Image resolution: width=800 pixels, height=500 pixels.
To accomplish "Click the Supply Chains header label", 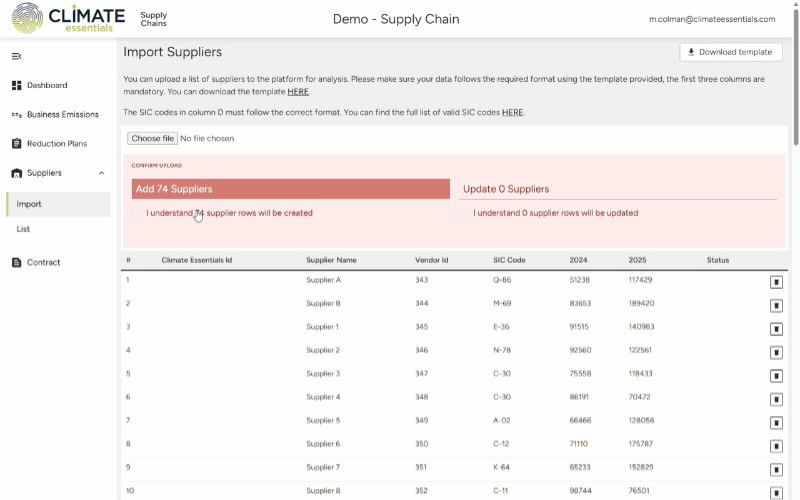I will pyautogui.click(x=154, y=19).
